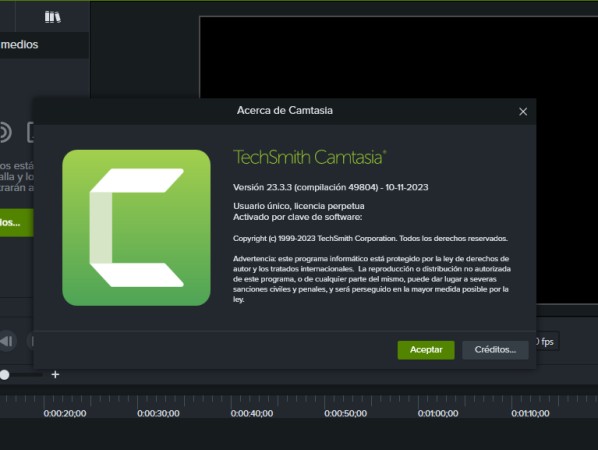Screen dimensions: 598x450
Task: Click the Camtasia logo image in dialog
Action: tap(136, 228)
